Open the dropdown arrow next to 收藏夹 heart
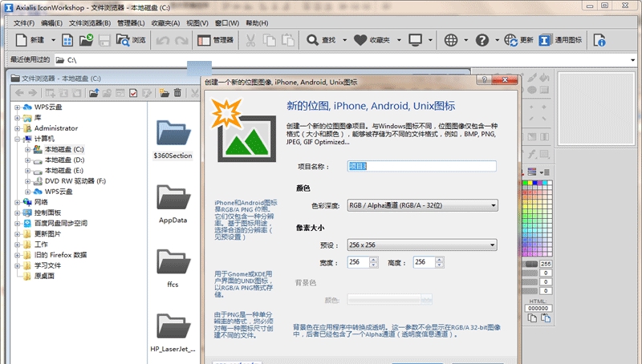The image size is (642, 364). [399, 40]
